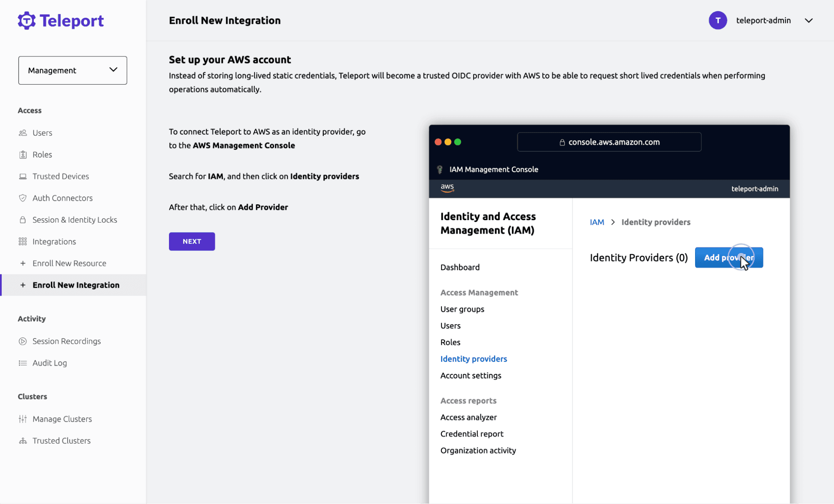
Task: Click the Users sidebar icon
Action: click(23, 132)
